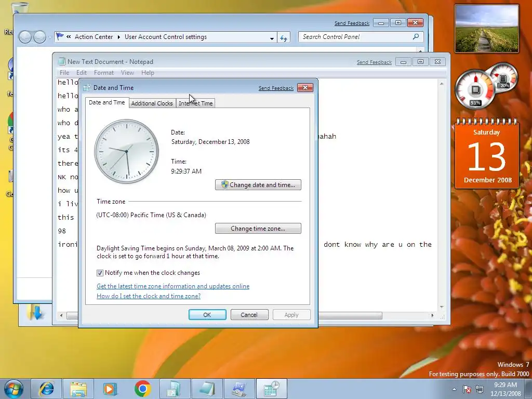Switch to the Additional Clocks tab
The width and height of the screenshot is (532, 399).
(152, 103)
